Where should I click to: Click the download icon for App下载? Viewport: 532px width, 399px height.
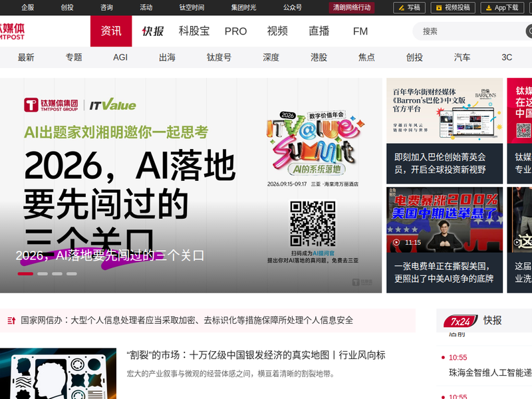click(489, 8)
